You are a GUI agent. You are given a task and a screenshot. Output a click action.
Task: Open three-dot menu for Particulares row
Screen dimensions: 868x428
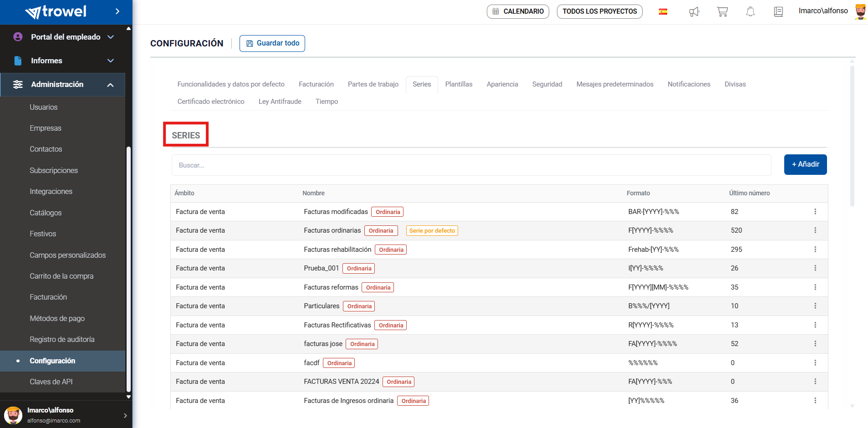click(x=815, y=306)
